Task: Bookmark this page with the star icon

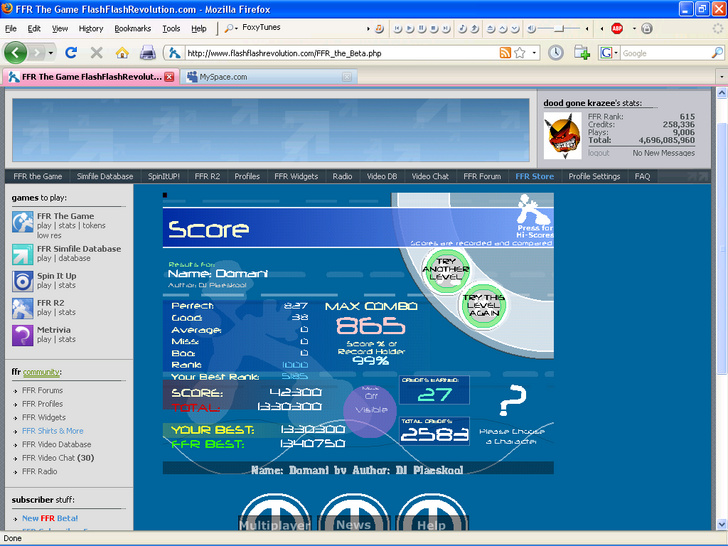Action: (520, 53)
